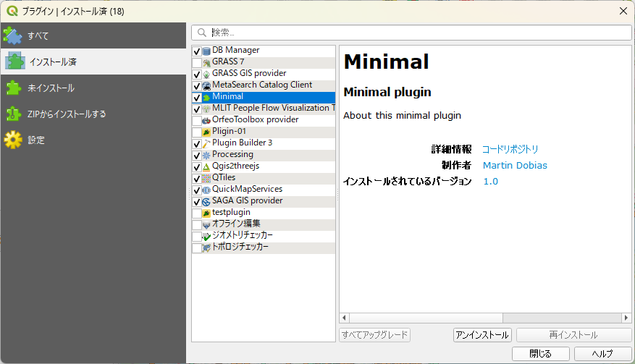This screenshot has width=635, height=364.
Task: Click the MetaSearch Catalog Client icon
Action: tap(206, 86)
